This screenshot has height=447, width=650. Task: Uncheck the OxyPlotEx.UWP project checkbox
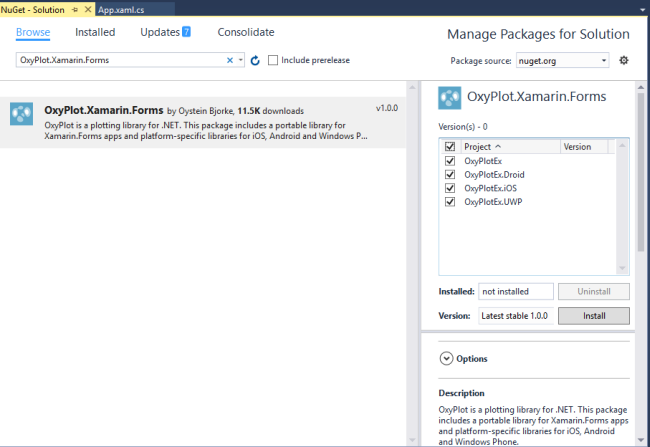click(x=450, y=202)
